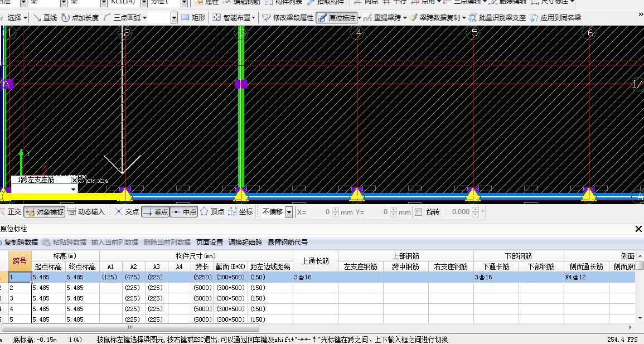Close the 原位标柱 panel

(638, 229)
